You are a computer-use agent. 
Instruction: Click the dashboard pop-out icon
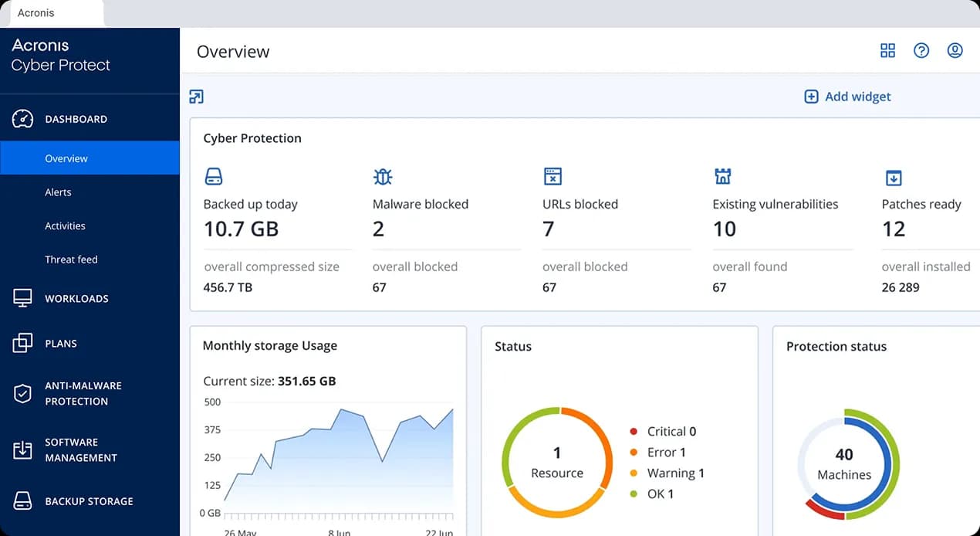pos(196,97)
